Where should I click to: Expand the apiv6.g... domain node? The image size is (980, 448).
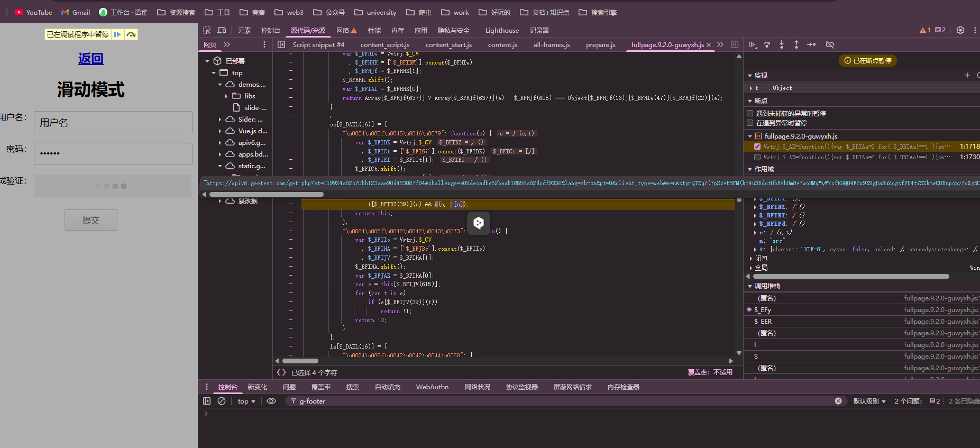(220, 143)
